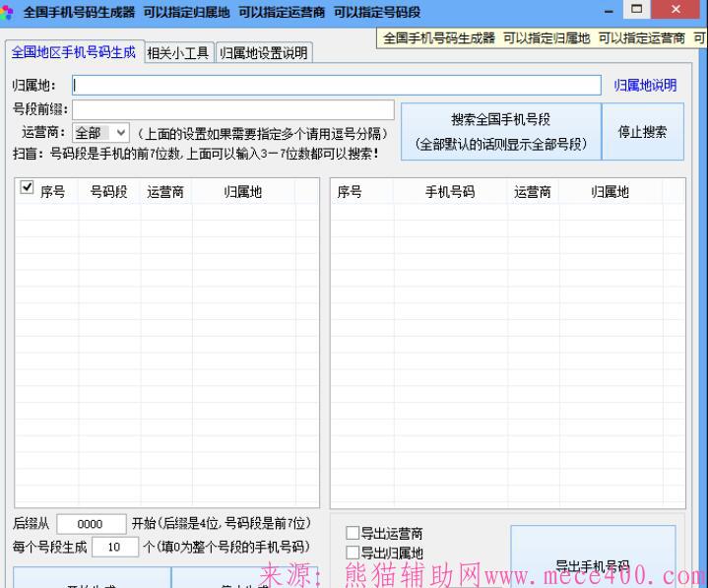Screen dimensions: 708x588
Task: Click the app icon in the title bar
Action: coord(8,13)
